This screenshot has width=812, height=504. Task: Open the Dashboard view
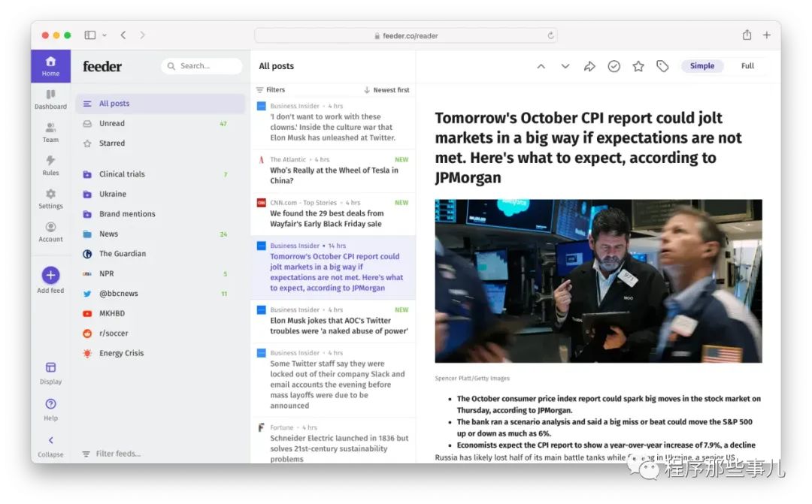coord(51,99)
